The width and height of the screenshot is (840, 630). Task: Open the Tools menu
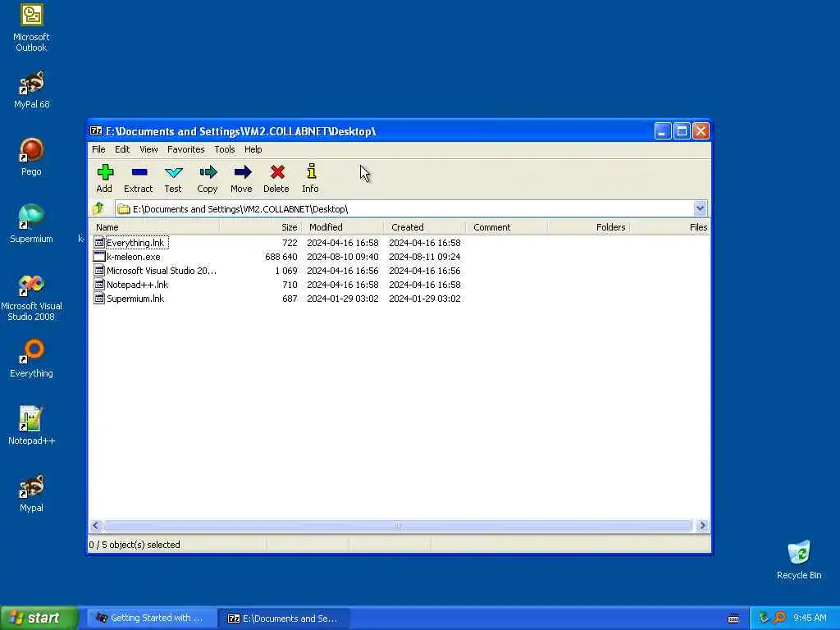225,149
